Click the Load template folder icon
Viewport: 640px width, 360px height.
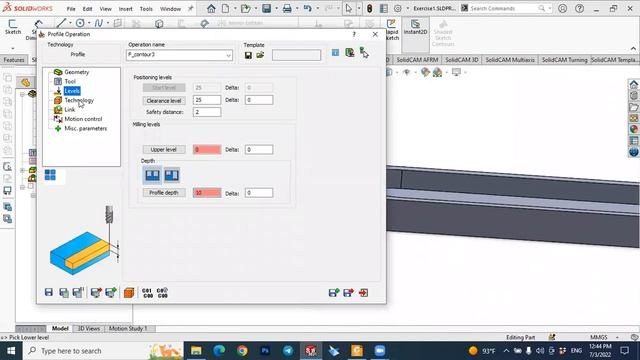(260, 55)
